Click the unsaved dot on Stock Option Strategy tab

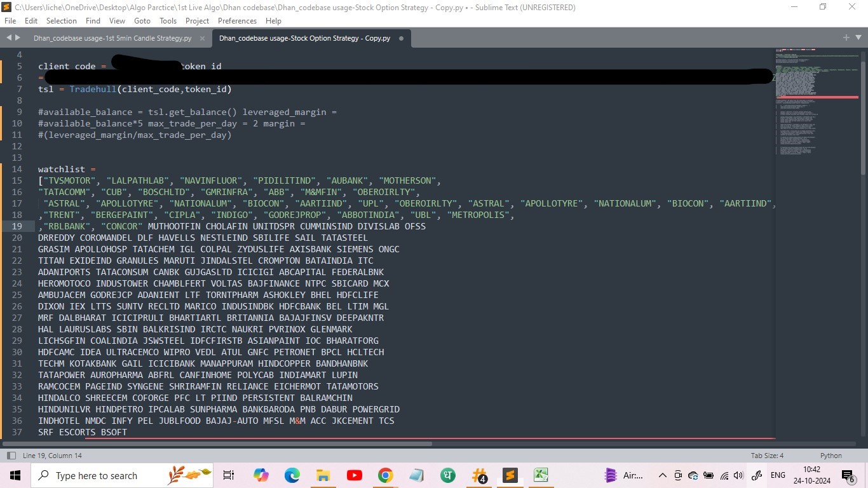401,38
